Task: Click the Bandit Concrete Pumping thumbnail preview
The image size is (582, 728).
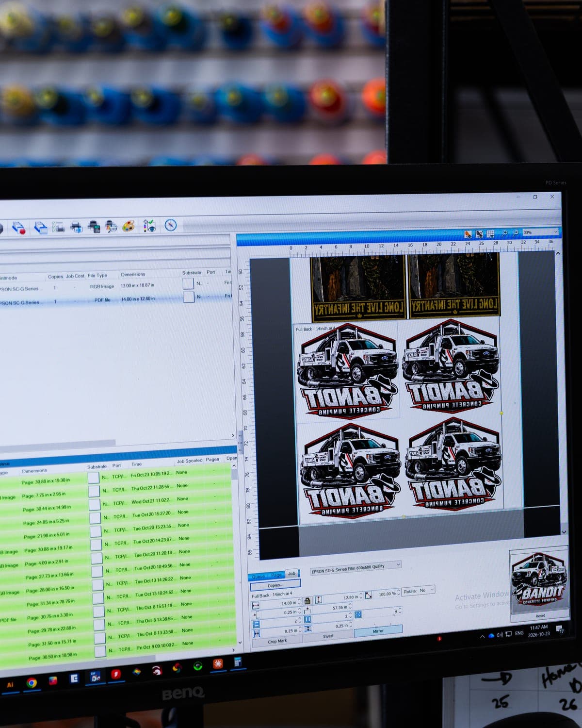Action: point(540,580)
